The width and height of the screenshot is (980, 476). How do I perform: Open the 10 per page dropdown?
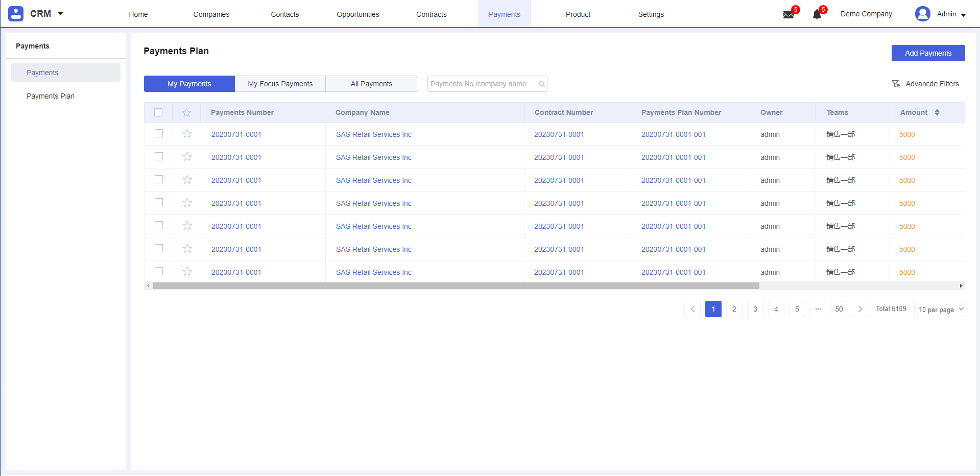pyautogui.click(x=940, y=309)
